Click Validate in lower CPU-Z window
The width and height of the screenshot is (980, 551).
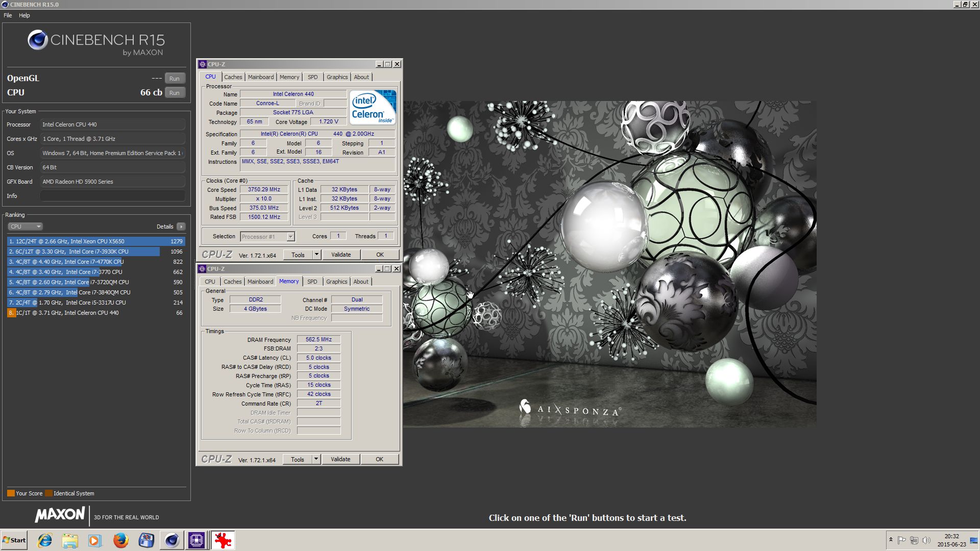[x=340, y=459]
